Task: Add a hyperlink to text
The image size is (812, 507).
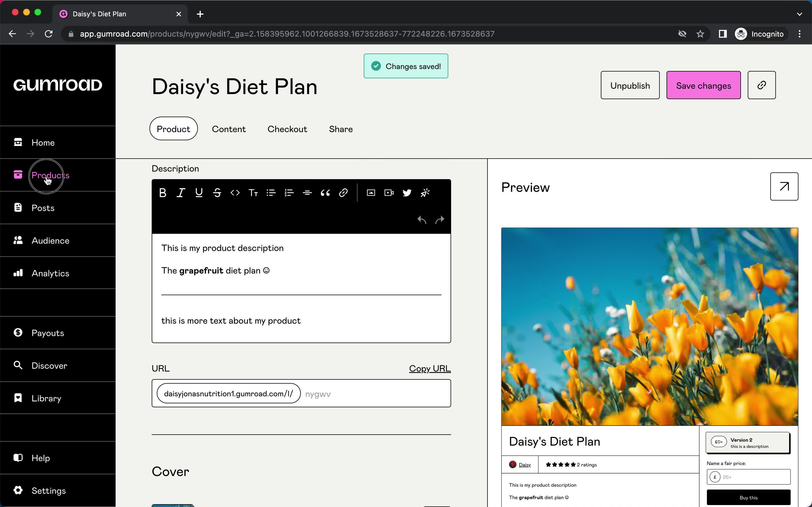Action: click(344, 193)
